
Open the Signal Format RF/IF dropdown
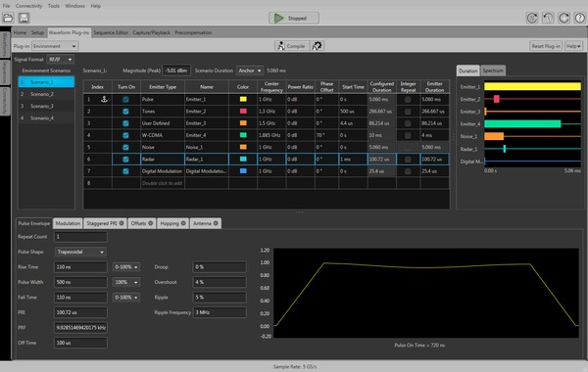pyautogui.click(x=60, y=59)
